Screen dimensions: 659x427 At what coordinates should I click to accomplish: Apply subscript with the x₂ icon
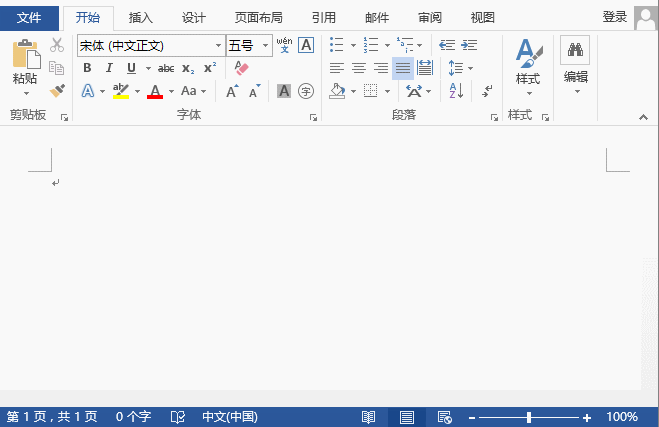pos(188,68)
